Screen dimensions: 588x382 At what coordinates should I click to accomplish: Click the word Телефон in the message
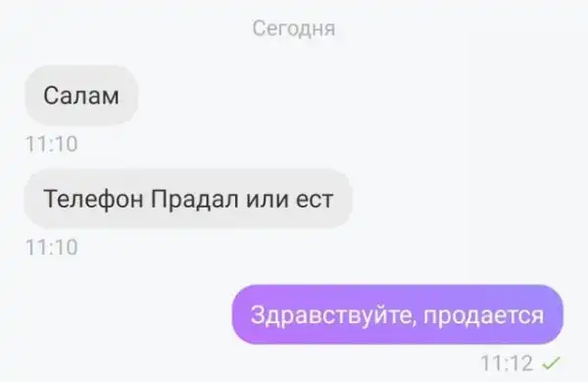point(93,199)
